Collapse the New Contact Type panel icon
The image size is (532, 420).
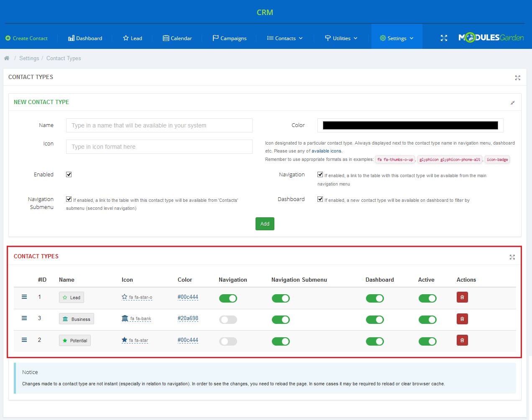click(x=512, y=103)
